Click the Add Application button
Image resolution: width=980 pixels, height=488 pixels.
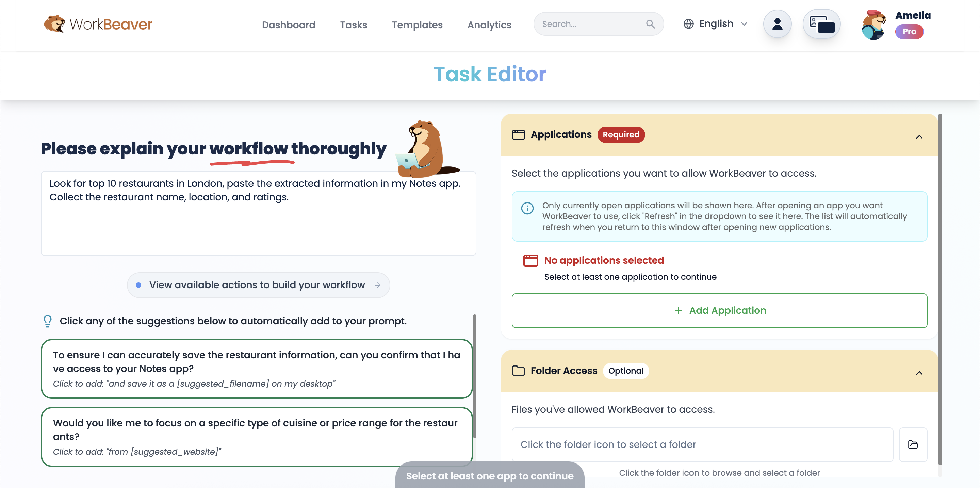719,310
